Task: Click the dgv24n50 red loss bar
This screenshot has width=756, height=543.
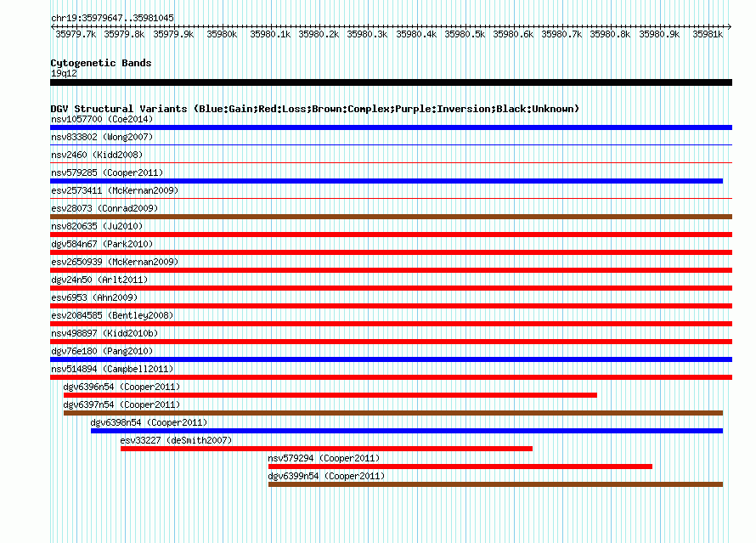Action: 391,288
